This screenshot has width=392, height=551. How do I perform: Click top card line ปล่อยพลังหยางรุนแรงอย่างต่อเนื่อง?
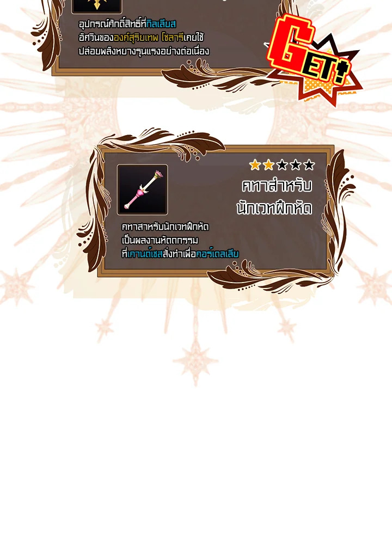[144, 51]
